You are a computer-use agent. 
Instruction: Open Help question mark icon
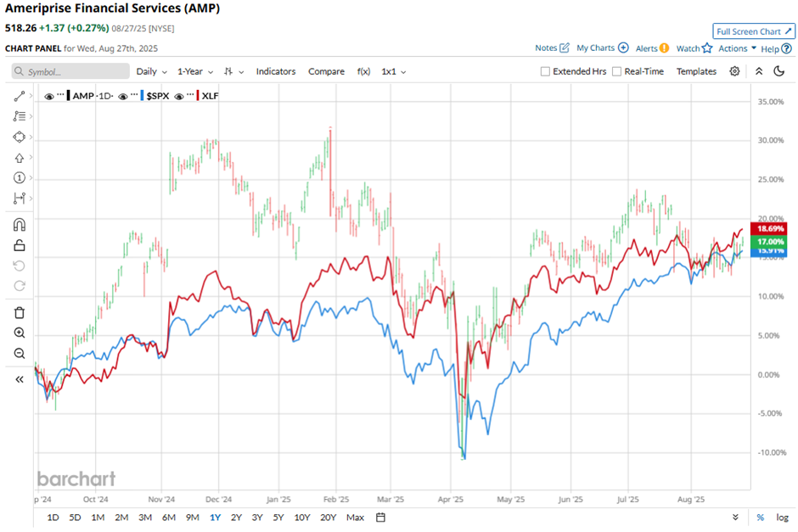(x=787, y=49)
